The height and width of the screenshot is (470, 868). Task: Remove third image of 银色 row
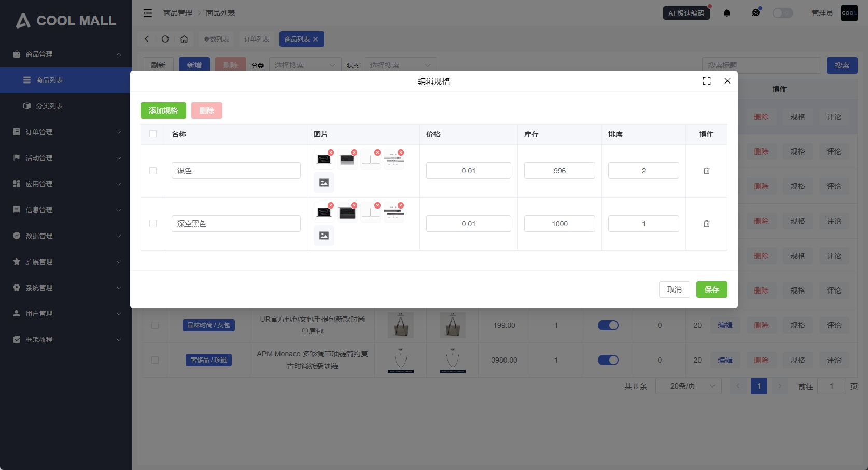click(377, 153)
